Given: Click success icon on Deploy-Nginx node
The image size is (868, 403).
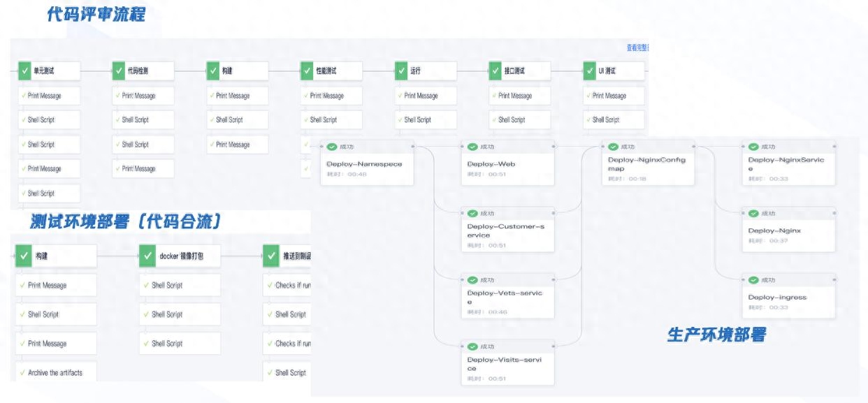Looking at the screenshot, I should click(x=754, y=213).
